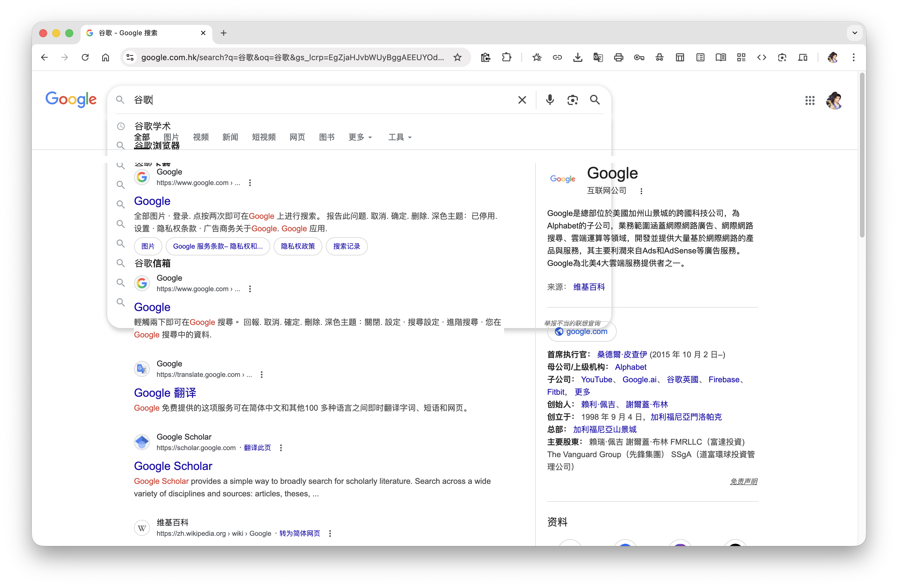Open Google Translate from the toolbar

pos(598,57)
